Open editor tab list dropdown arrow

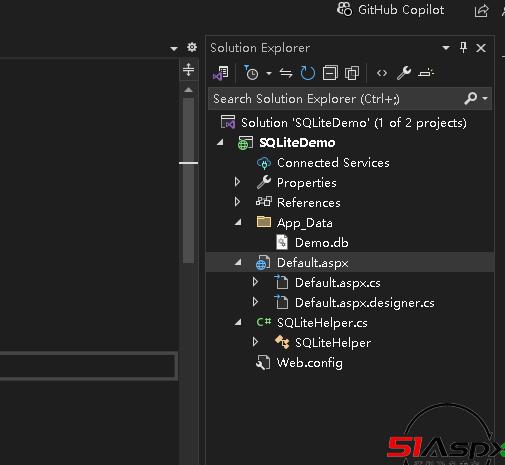pyautogui.click(x=174, y=48)
